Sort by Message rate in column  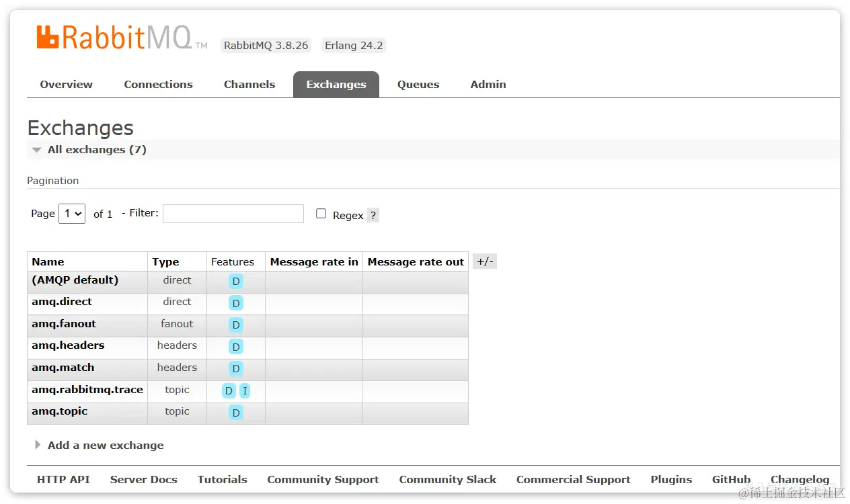click(314, 261)
